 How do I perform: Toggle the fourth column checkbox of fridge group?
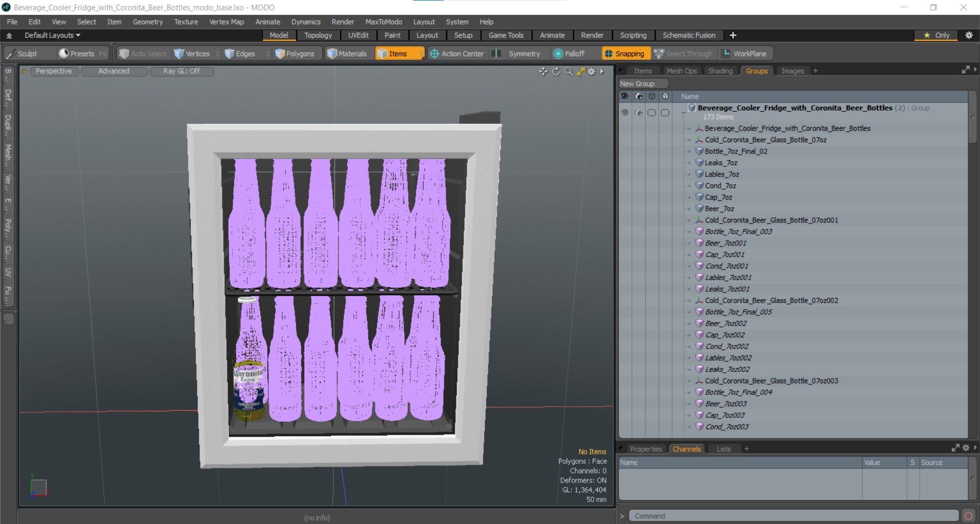pos(665,113)
